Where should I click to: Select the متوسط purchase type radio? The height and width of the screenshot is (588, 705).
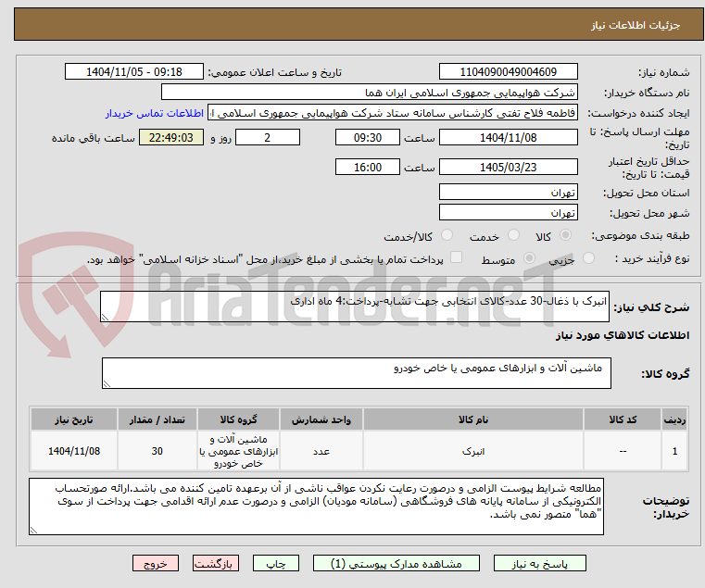530,258
